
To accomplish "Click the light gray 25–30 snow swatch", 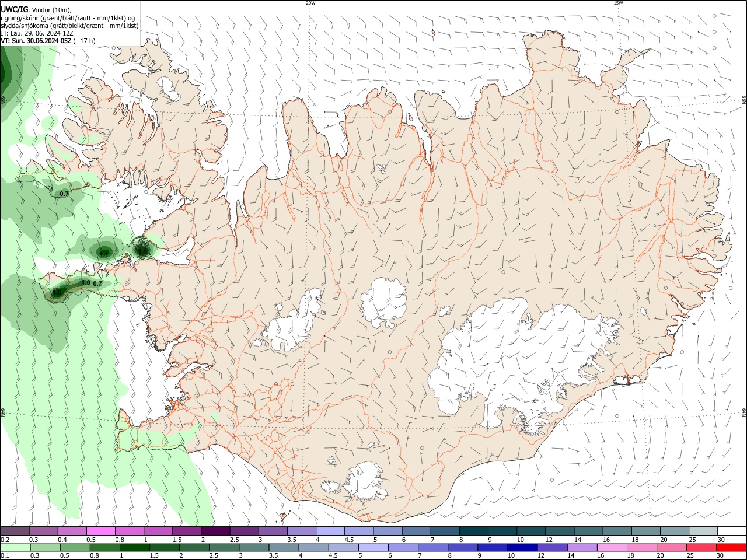I will click(703, 531).
